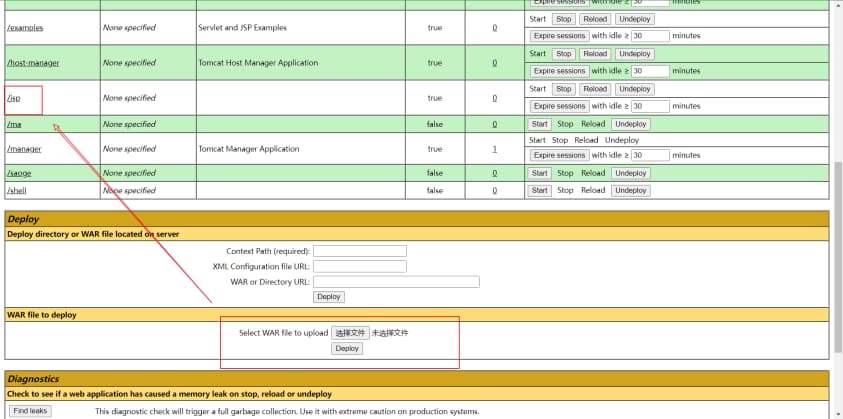
Task: Click into the Context Path input field
Action: coord(359,251)
